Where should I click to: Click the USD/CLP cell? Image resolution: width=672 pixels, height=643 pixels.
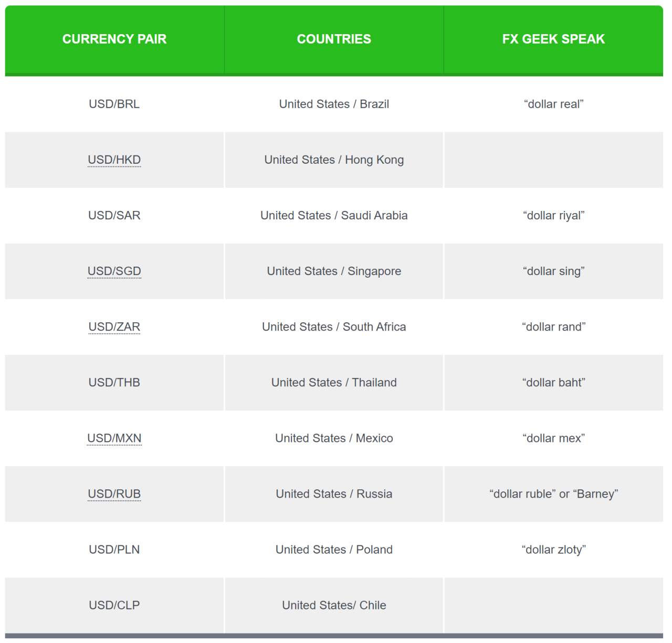pyautogui.click(x=114, y=605)
